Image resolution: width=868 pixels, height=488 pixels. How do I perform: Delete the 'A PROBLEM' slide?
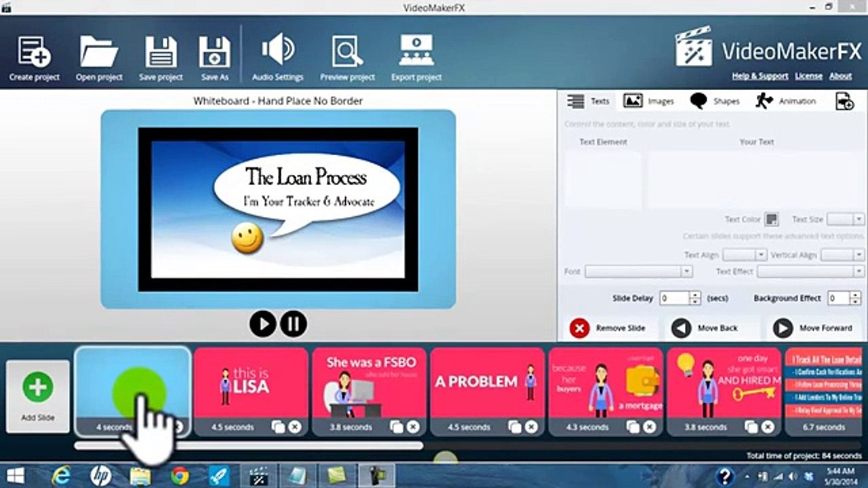click(x=531, y=427)
